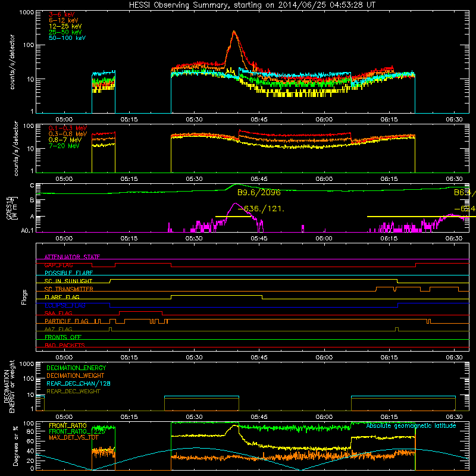Select the 3-6 keV legend label
The image size is (476, 476).
[x=62, y=14]
